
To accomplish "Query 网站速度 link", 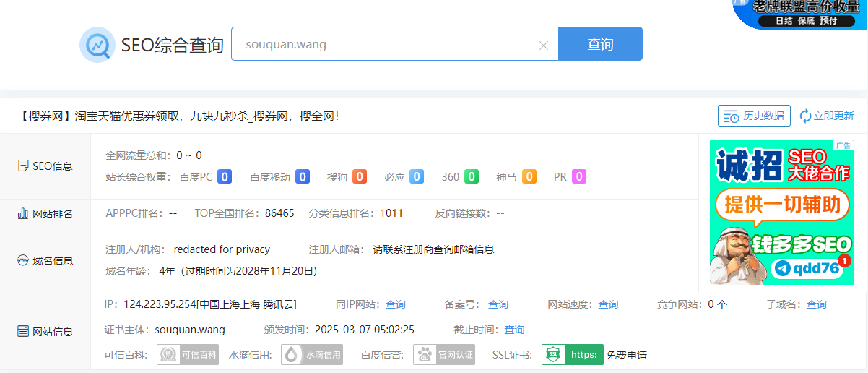I will (x=608, y=304).
